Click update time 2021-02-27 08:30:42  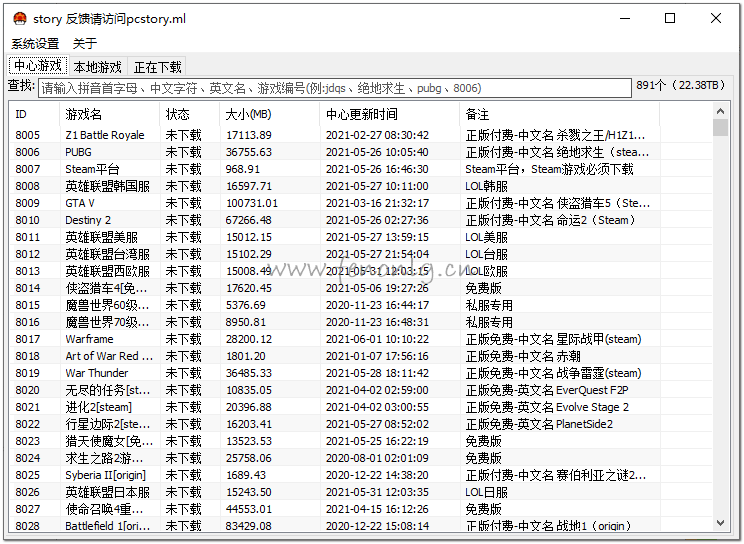point(377,135)
